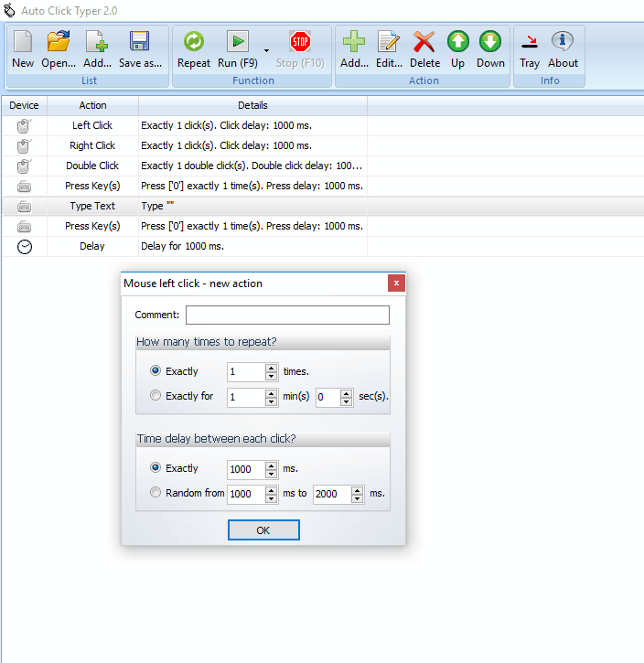Decrease the min(s) value
644x663 pixels.
(272, 401)
